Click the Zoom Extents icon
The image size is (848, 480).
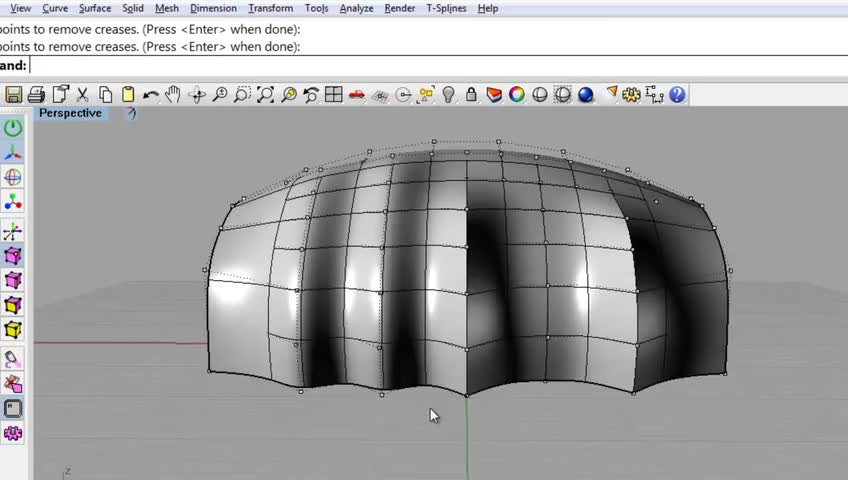[x=265, y=95]
